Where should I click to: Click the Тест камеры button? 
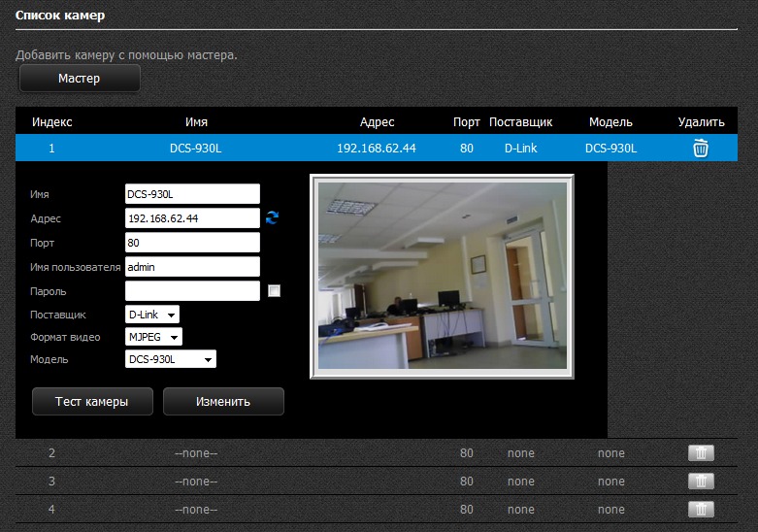(91, 401)
